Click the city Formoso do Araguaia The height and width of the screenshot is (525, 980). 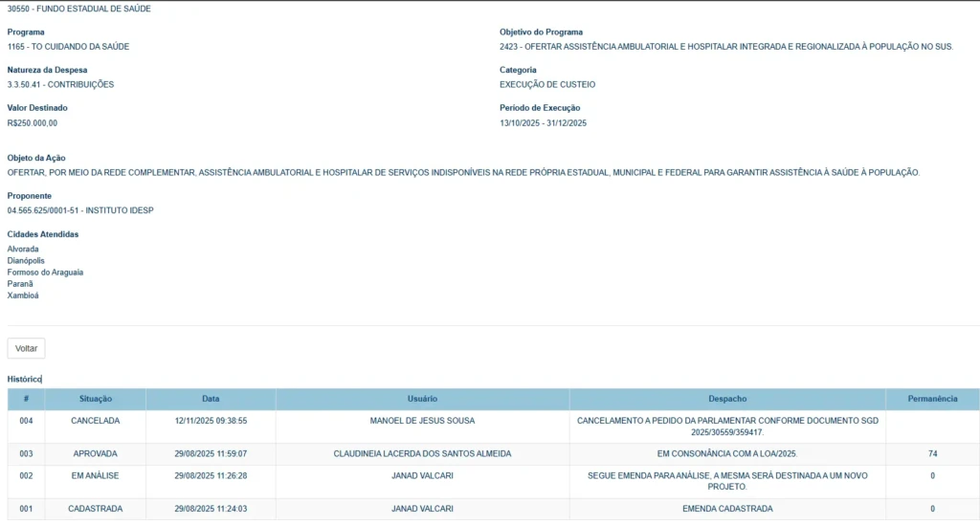point(45,273)
